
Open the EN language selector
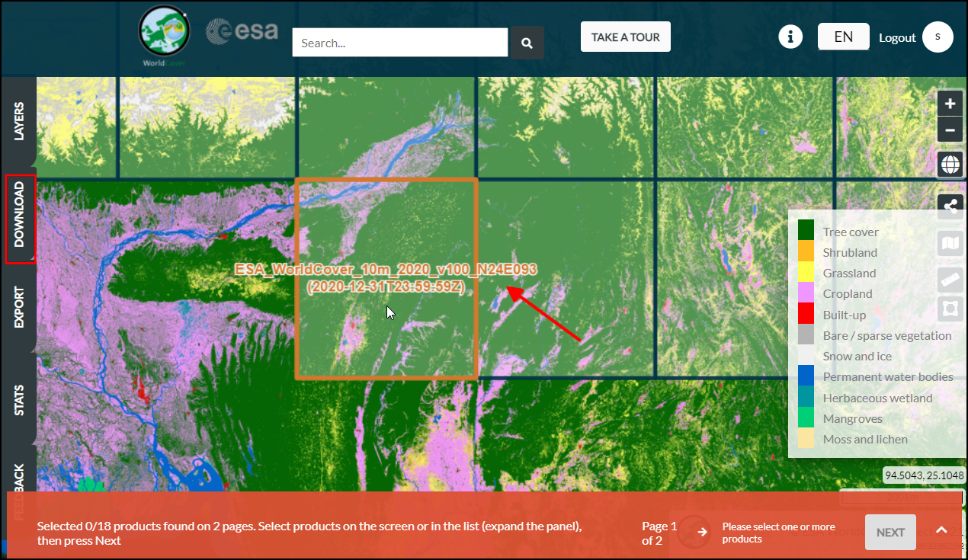coord(843,37)
